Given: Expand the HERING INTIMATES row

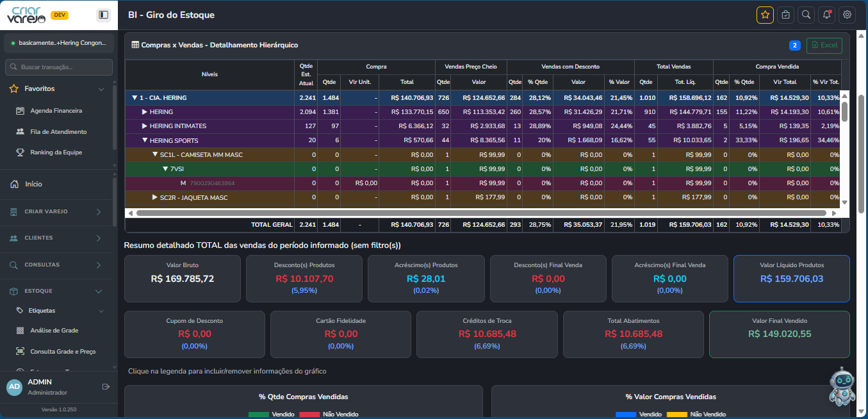Looking at the screenshot, I should coord(145,126).
